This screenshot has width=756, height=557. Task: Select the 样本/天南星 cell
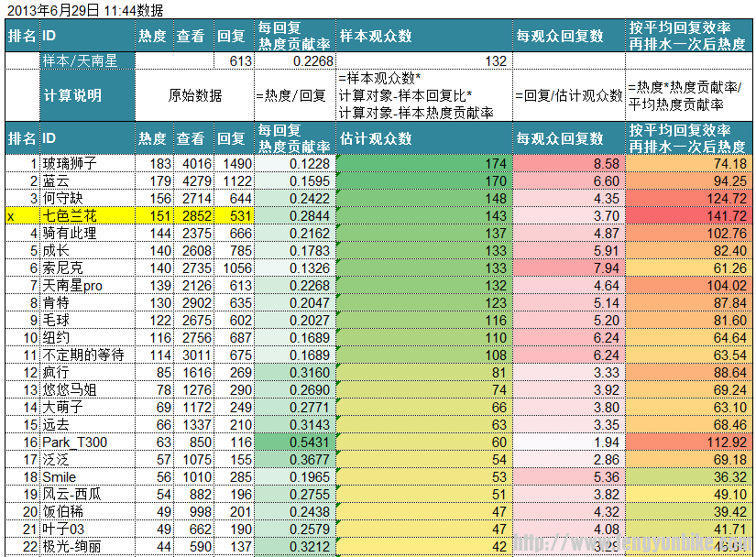point(87,60)
